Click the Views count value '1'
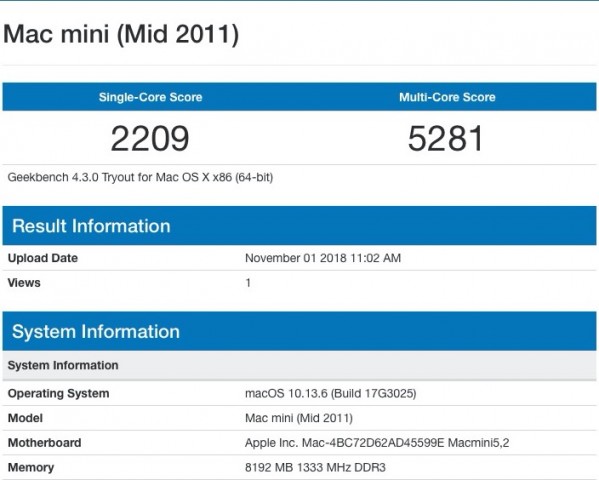 [x=248, y=283]
